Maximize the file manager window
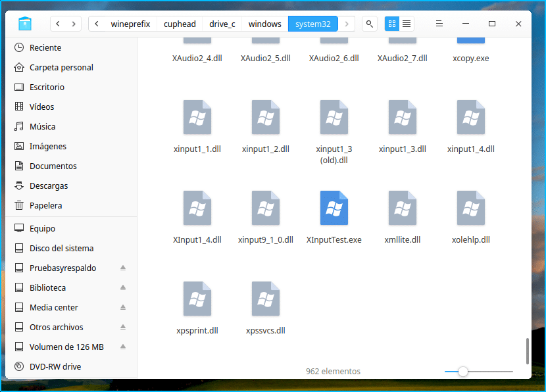Viewport: 546px width, 392px height. click(x=492, y=24)
